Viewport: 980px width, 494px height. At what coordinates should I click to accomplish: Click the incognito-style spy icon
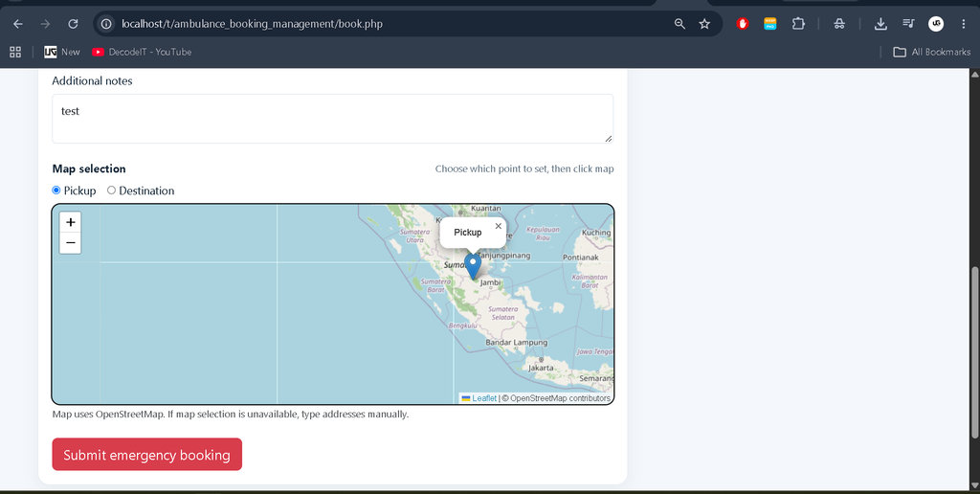pos(839,24)
